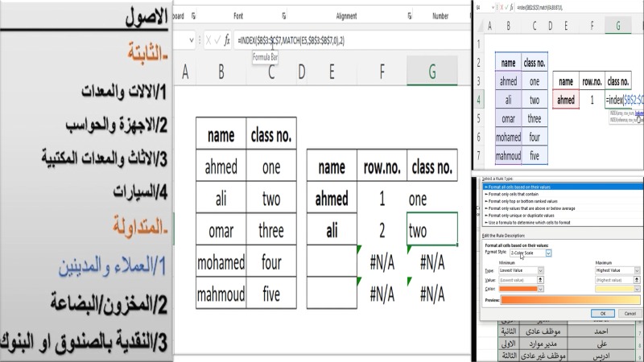Image resolution: width=644 pixels, height=362 pixels.
Task: Select 'Format only values that are above or below average'
Action: pos(561,208)
